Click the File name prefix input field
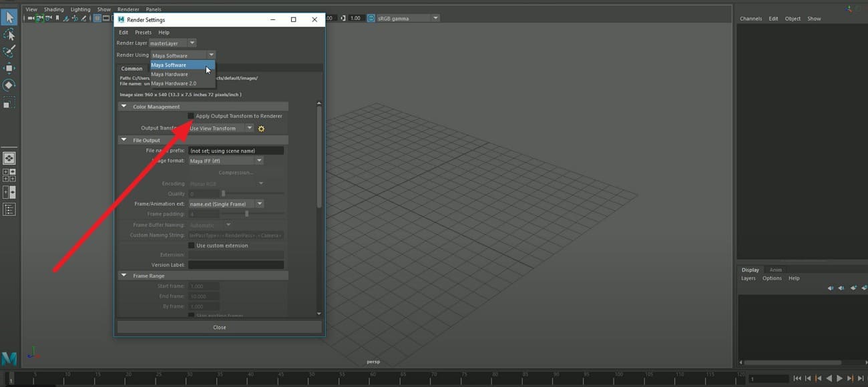 pos(236,150)
